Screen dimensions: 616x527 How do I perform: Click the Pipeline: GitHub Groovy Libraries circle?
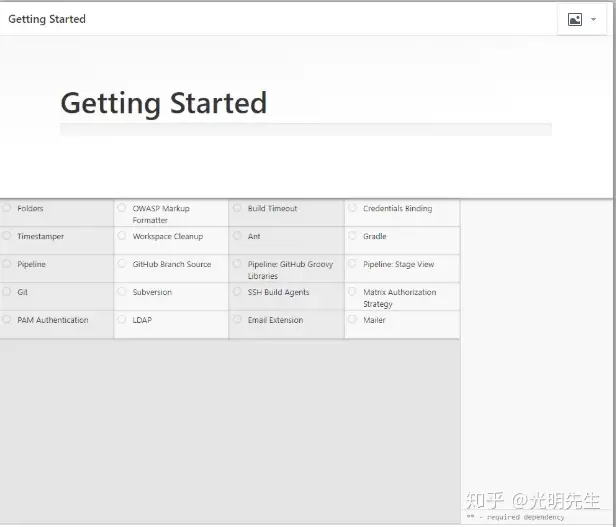(x=237, y=263)
